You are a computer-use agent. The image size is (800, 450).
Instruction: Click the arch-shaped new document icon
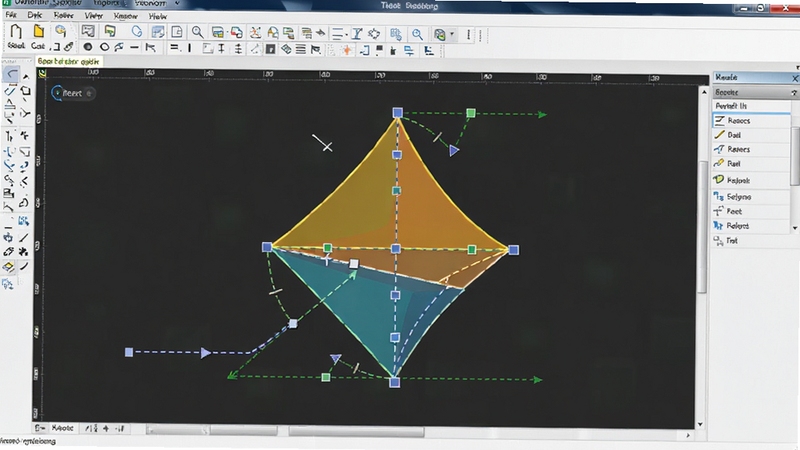16,31
